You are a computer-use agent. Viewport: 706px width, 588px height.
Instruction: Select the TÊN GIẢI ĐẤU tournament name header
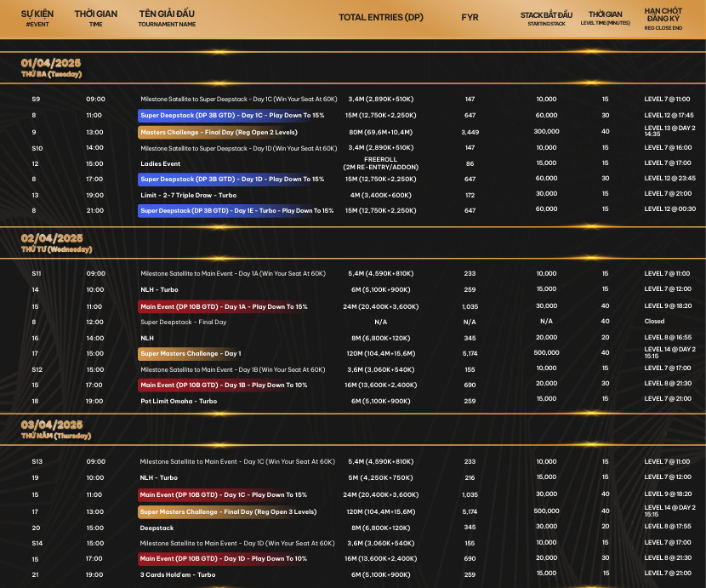[x=167, y=18]
